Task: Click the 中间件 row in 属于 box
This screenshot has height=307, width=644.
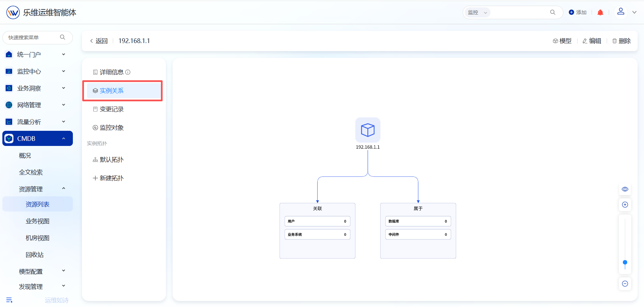Action: point(418,234)
